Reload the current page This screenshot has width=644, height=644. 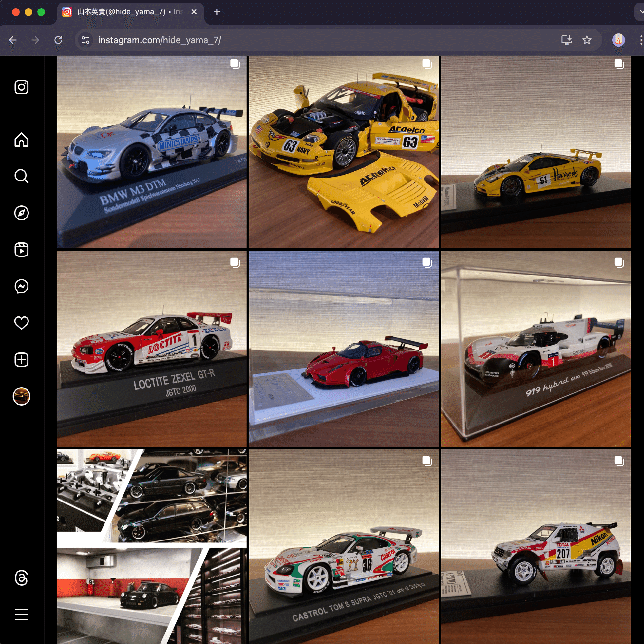point(58,40)
